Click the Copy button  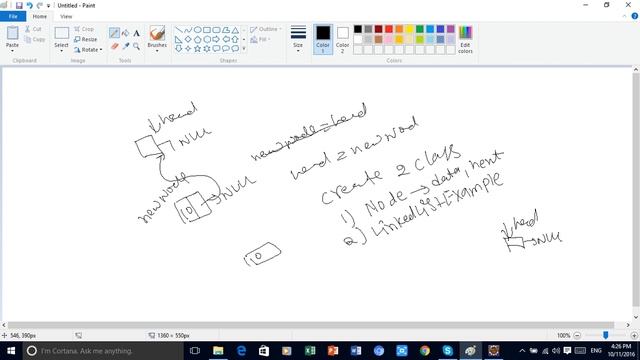[35, 40]
